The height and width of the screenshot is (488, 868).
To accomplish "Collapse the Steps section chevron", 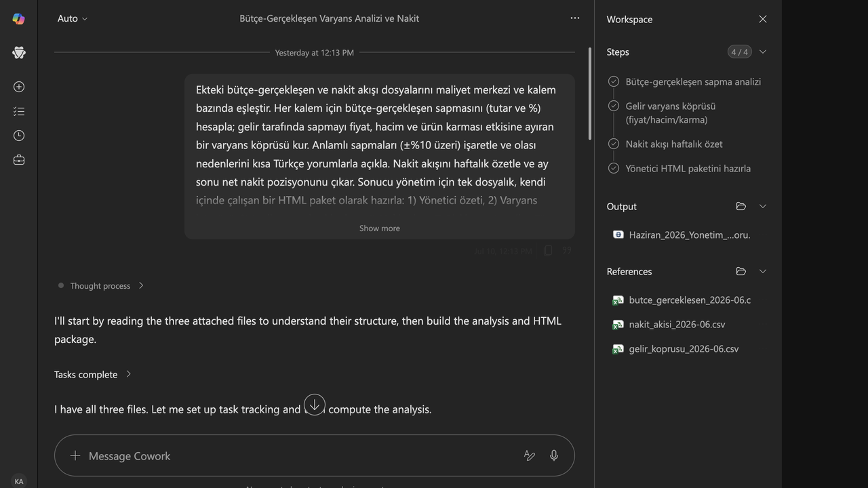I will click(763, 52).
